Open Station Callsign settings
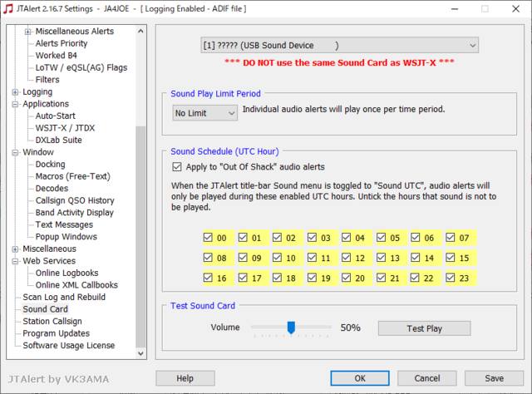Viewport: 532px width, 394px height. (52, 322)
